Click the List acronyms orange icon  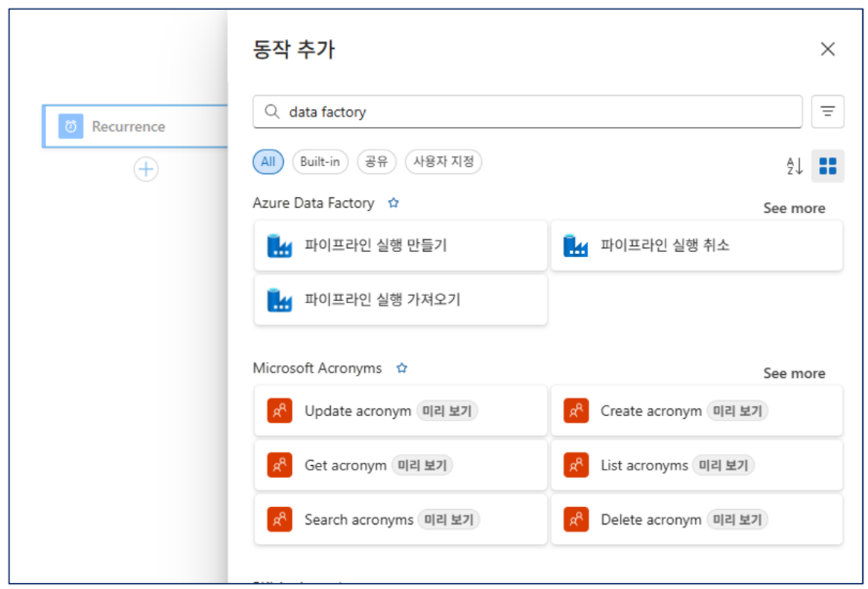tap(576, 465)
